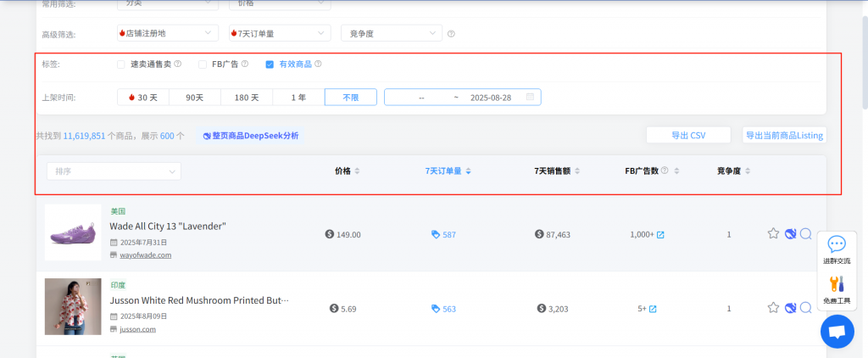The height and width of the screenshot is (358, 868).
Task: Select 1 年 listing time
Action: (x=299, y=97)
